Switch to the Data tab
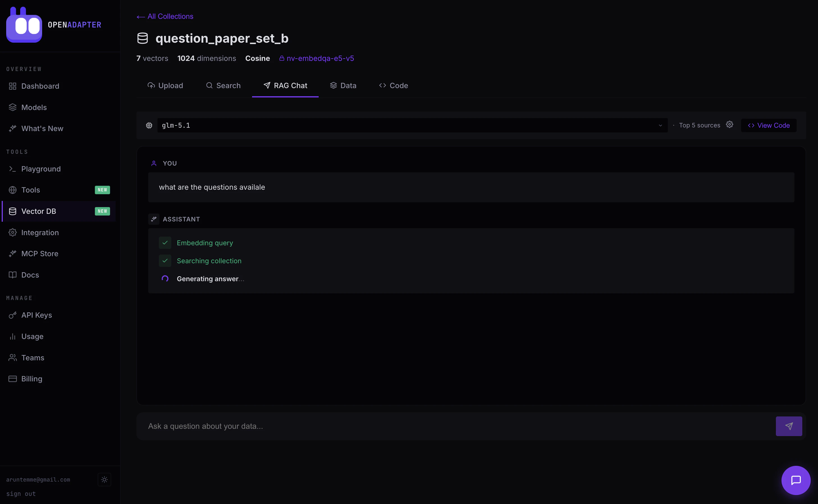 pyautogui.click(x=343, y=86)
